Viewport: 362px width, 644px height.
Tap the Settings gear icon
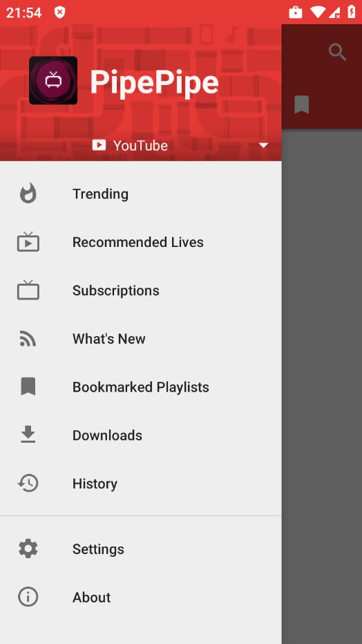coord(28,549)
